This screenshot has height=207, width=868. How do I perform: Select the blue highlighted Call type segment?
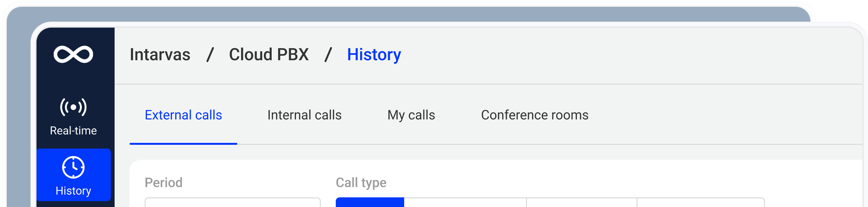pyautogui.click(x=370, y=203)
